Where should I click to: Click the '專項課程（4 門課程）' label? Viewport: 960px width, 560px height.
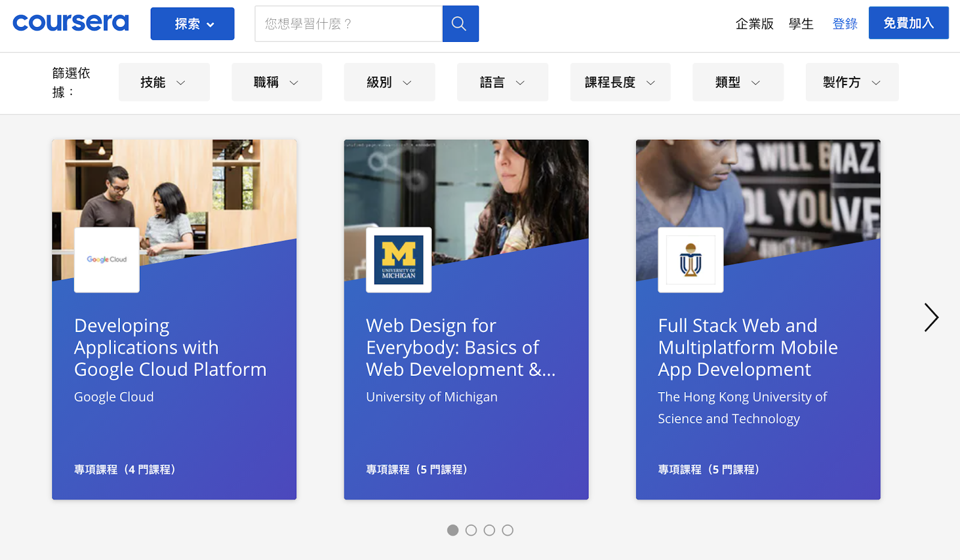point(125,469)
